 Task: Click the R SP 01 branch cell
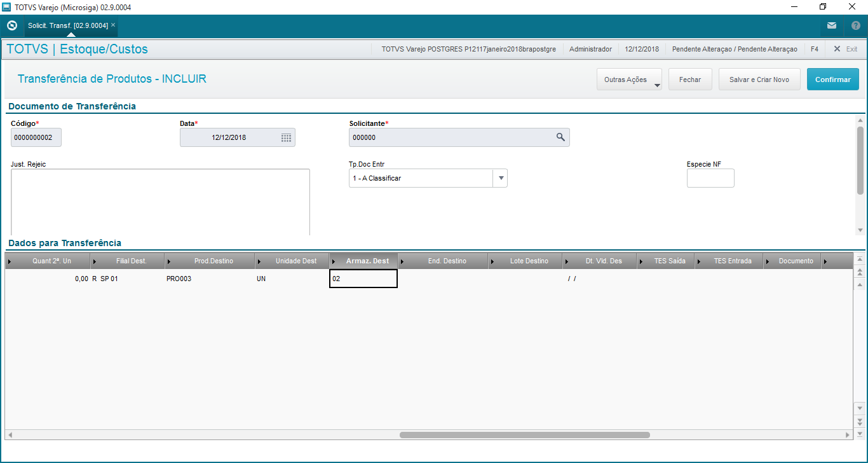coord(128,279)
